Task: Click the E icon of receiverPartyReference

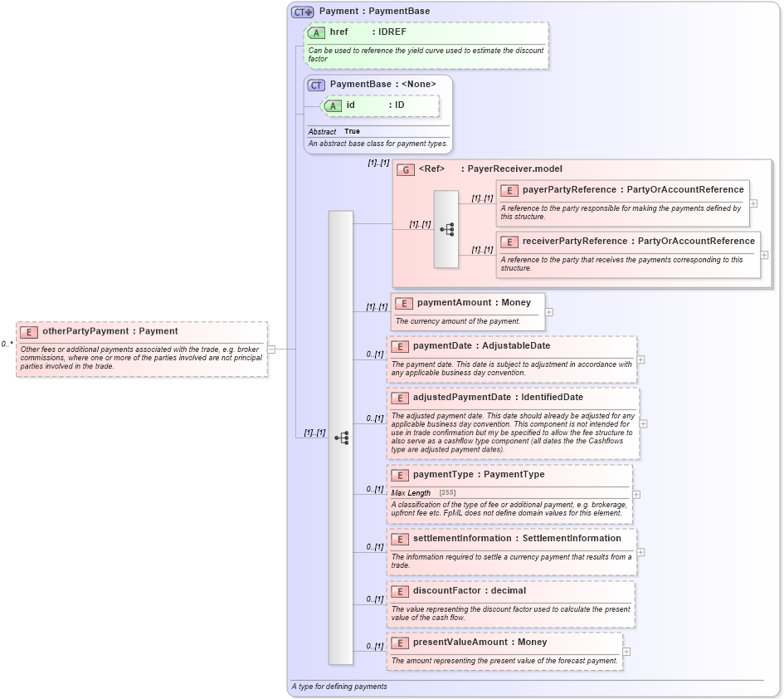Action: tap(509, 242)
